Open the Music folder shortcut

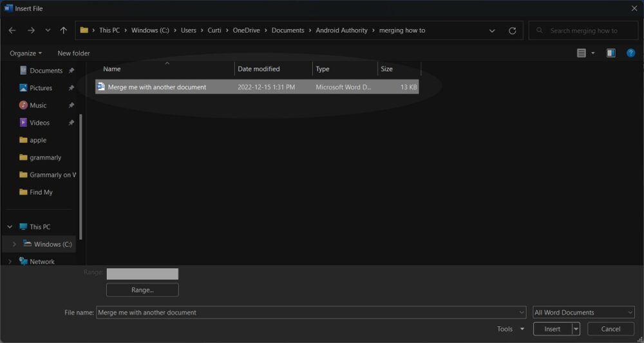coord(38,105)
